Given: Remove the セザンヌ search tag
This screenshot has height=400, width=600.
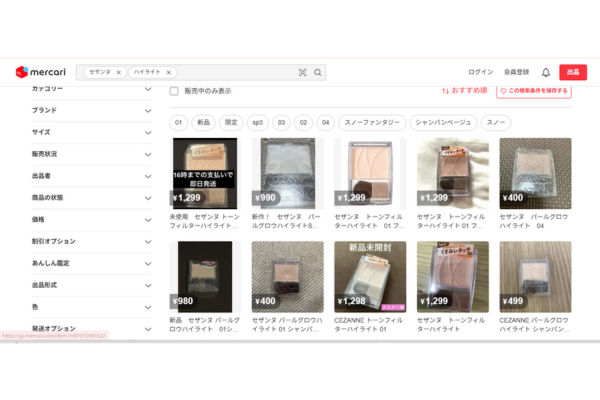Looking at the screenshot, I should tap(119, 72).
